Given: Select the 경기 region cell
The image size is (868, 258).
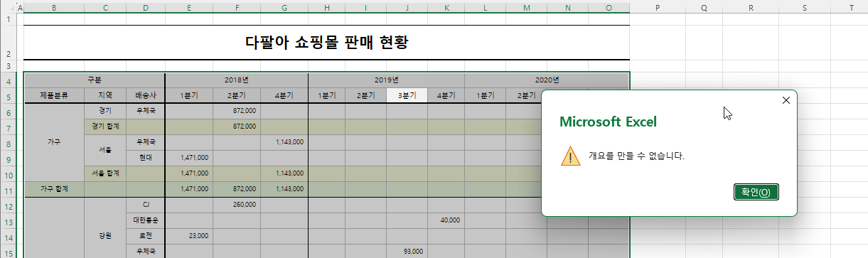Looking at the screenshot, I should [x=105, y=111].
